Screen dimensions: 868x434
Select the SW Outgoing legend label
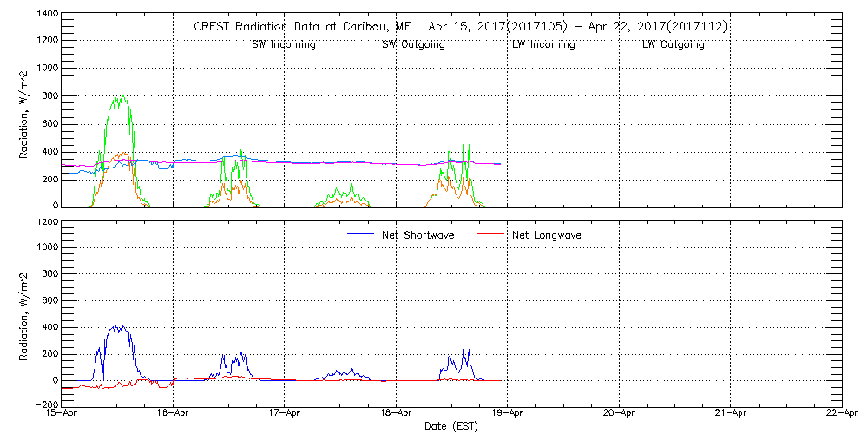(413, 44)
